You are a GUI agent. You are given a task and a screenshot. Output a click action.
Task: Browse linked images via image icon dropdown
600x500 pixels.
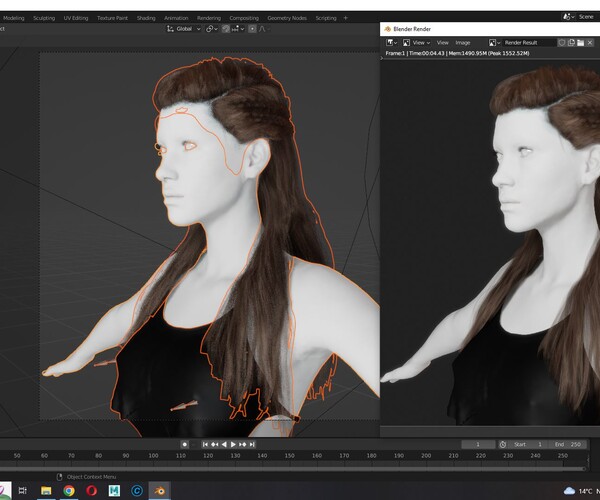click(494, 42)
